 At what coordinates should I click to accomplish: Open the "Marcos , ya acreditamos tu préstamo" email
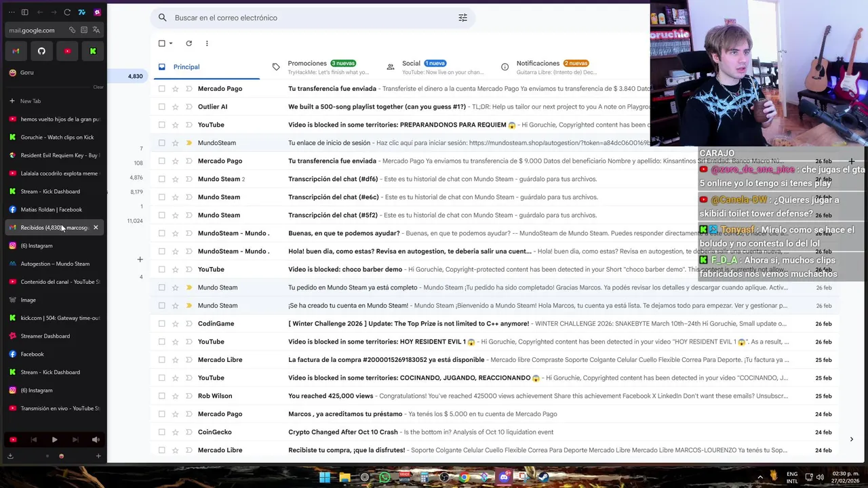click(495, 414)
